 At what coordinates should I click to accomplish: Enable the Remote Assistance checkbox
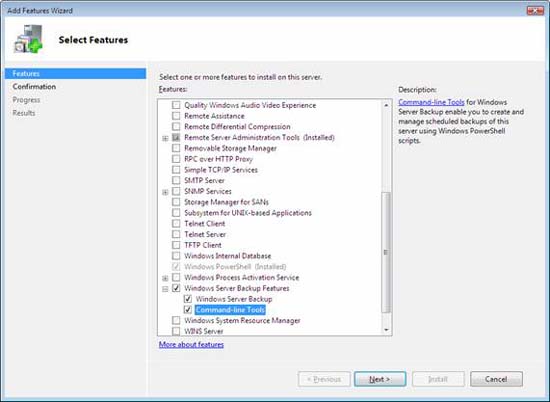(176, 116)
